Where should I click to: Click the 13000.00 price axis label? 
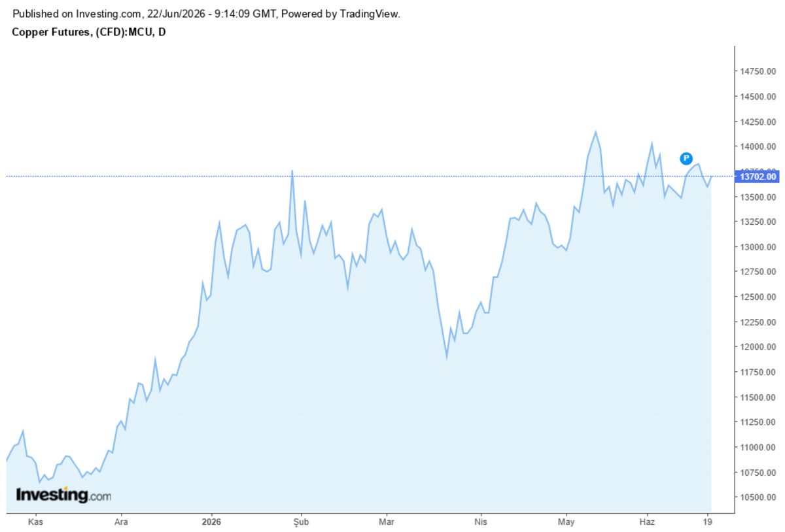758,247
